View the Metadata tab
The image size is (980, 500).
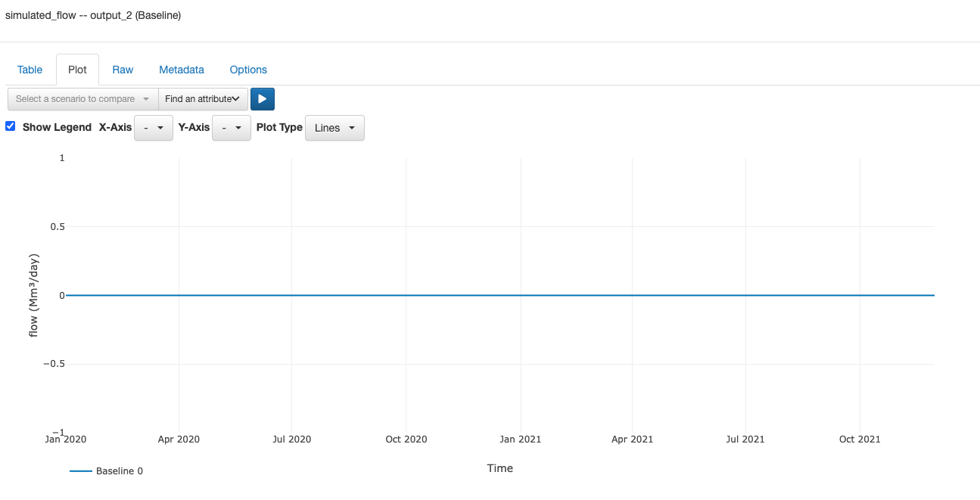[182, 70]
